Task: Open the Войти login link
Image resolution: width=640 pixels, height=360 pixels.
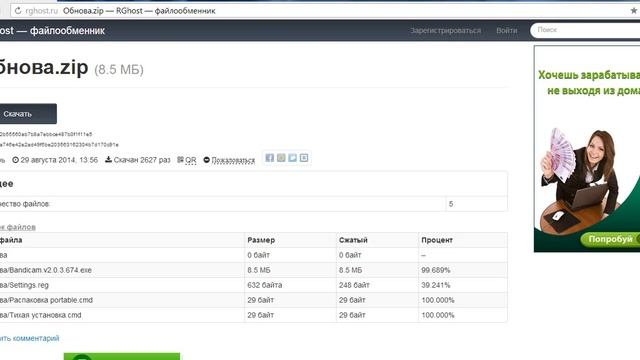Action: click(x=507, y=30)
